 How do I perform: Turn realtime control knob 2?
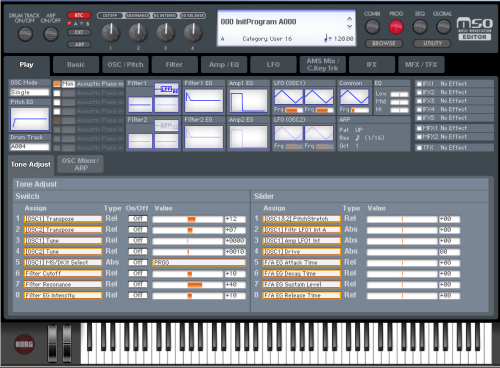click(x=138, y=33)
